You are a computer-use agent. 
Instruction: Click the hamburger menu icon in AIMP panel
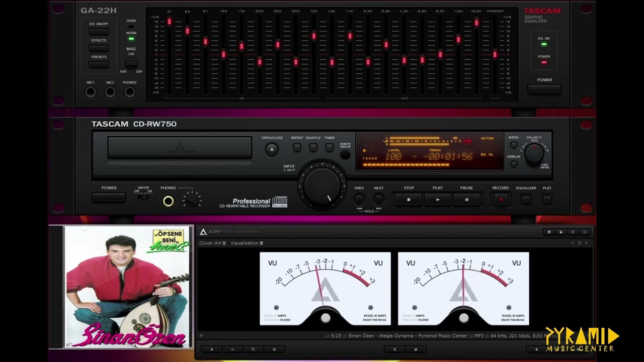pyautogui.click(x=580, y=243)
